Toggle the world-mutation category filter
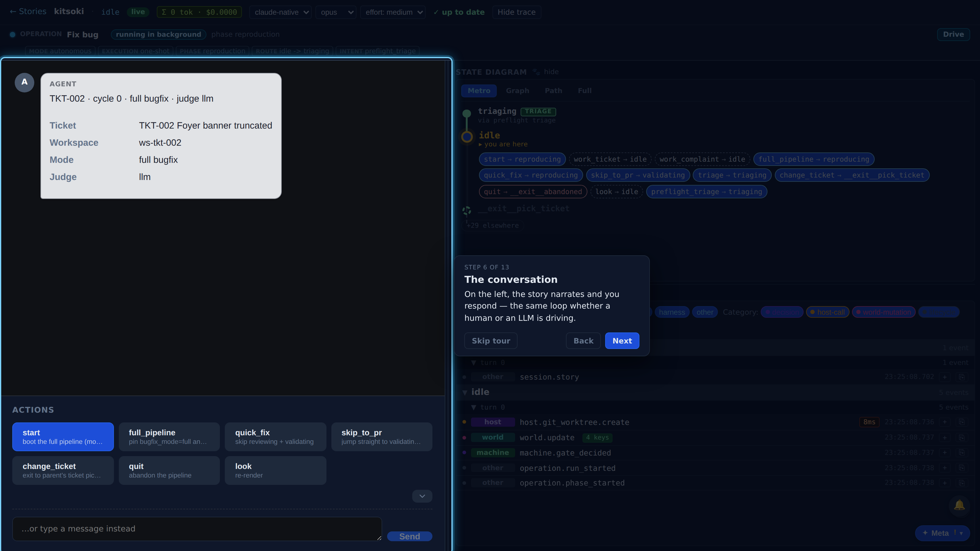Viewport: 980px width, 551px height. click(883, 312)
